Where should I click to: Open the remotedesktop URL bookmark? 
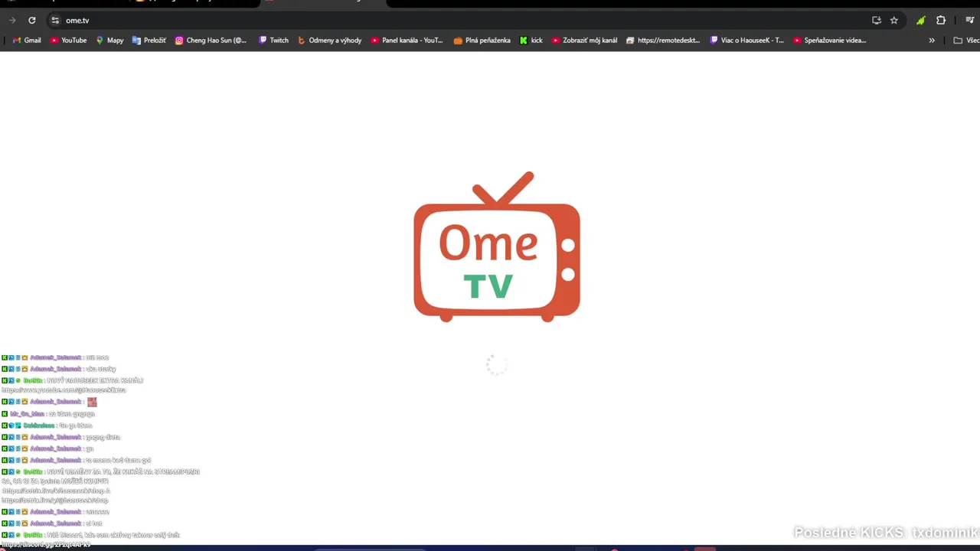[x=663, y=41]
